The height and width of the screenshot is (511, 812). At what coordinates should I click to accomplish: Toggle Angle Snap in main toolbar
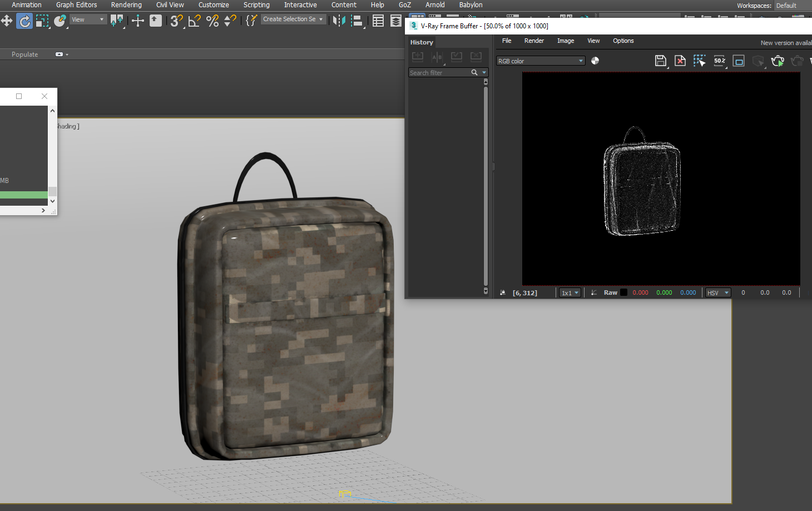[x=194, y=21]
